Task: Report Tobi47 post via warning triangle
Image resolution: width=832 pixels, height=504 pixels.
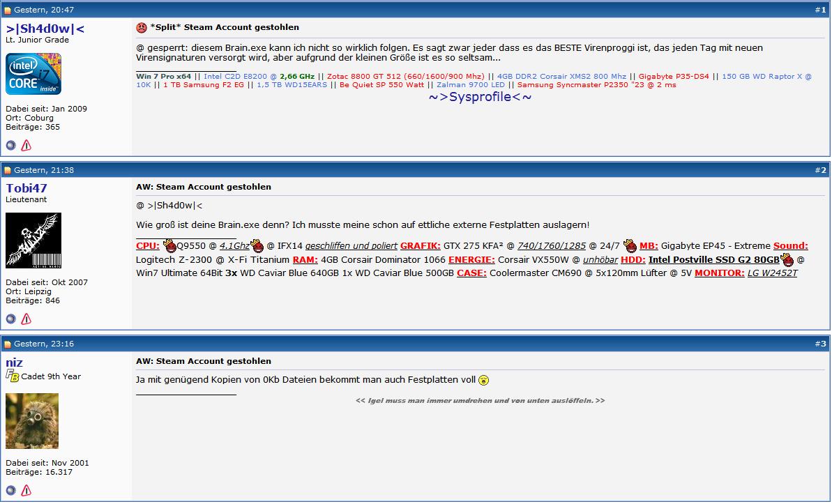Action: [x=26, y=319]
